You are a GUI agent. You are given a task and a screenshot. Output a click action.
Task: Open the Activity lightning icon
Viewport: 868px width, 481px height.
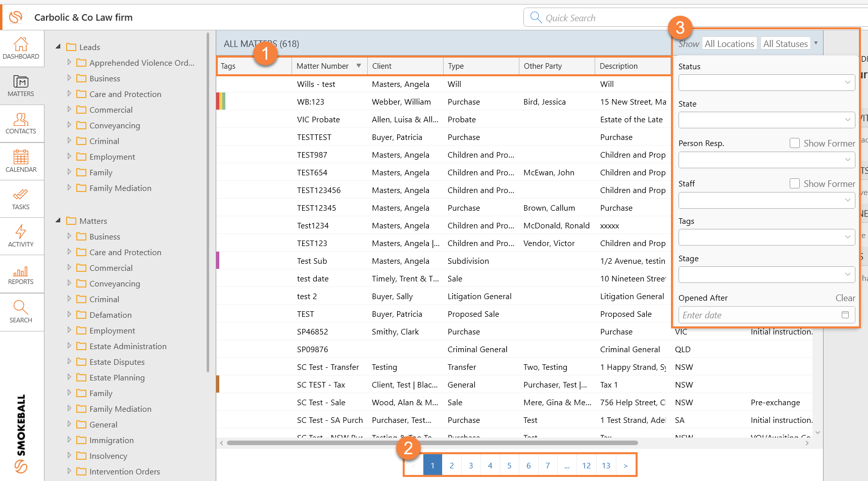tap(21, 231)
